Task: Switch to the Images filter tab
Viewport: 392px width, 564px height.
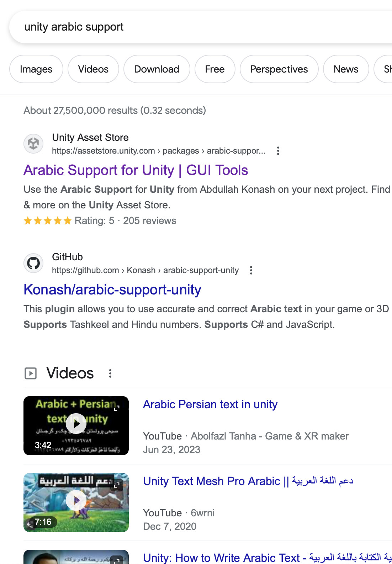Action: [x=36, y=69]
